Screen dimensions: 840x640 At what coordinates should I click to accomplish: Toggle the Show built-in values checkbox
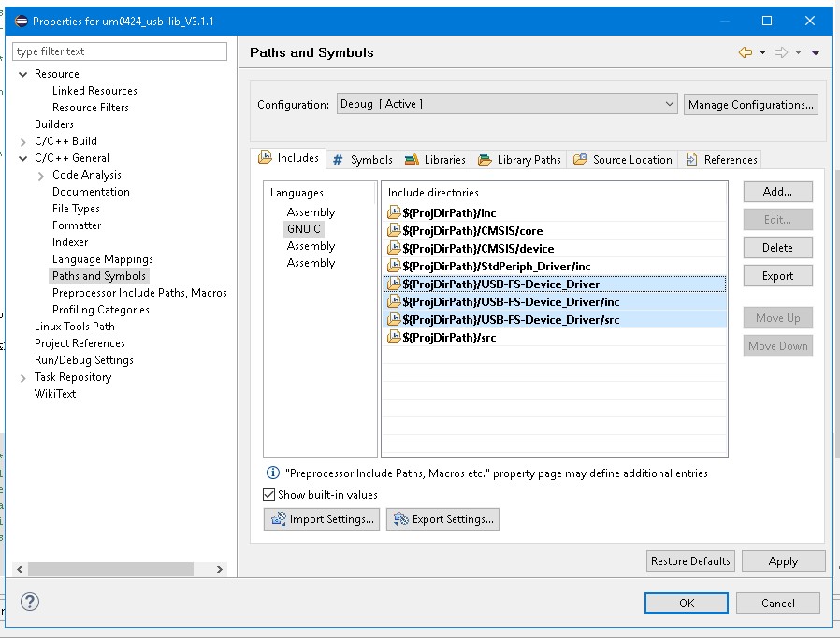[x=269, y=495]
